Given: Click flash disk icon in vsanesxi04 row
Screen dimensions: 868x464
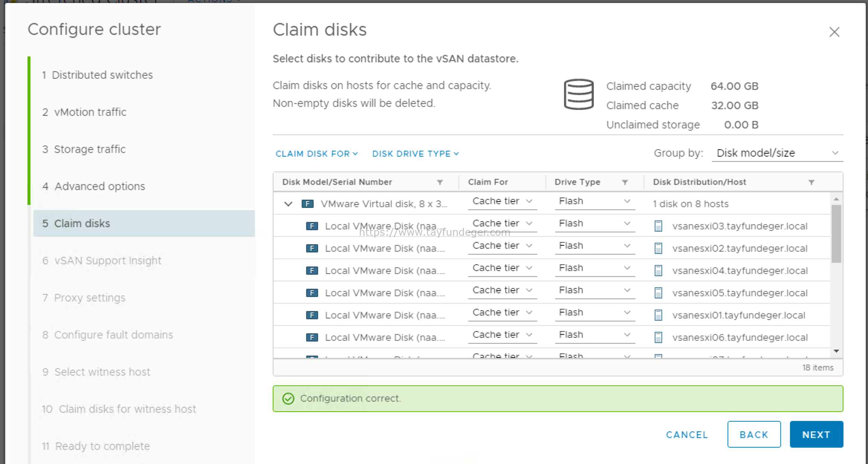Looking at the screenshot, I should [312, 271].
